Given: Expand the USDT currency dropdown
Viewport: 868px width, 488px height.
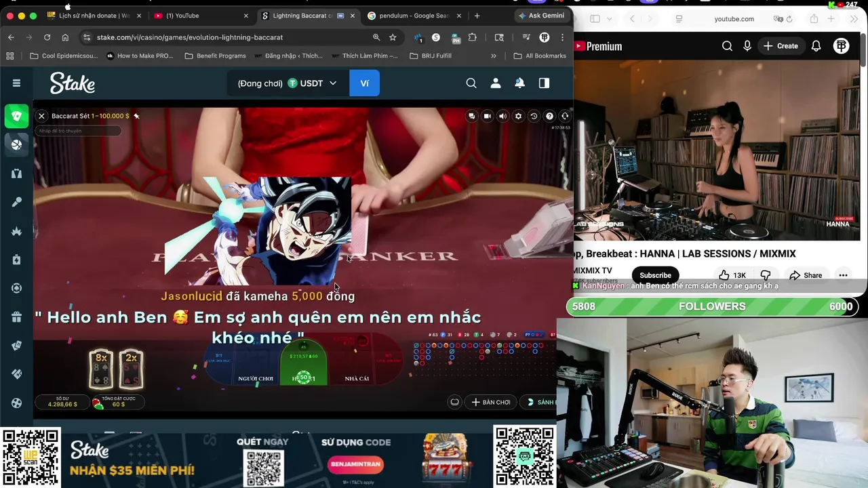Looking at the screenshot, I should 312,83.
